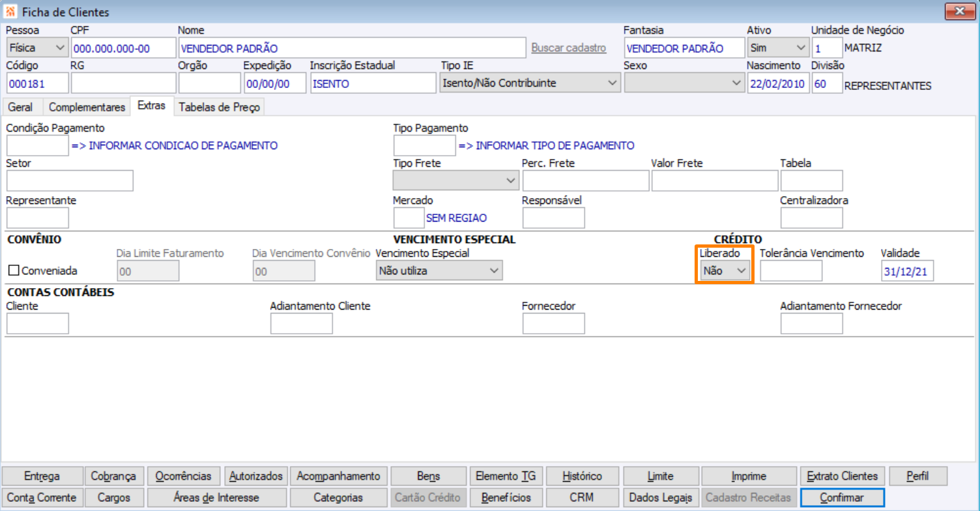Open the Tipo IE dropdown
This screenshot has height=511, width=980.
click(530, 83)
